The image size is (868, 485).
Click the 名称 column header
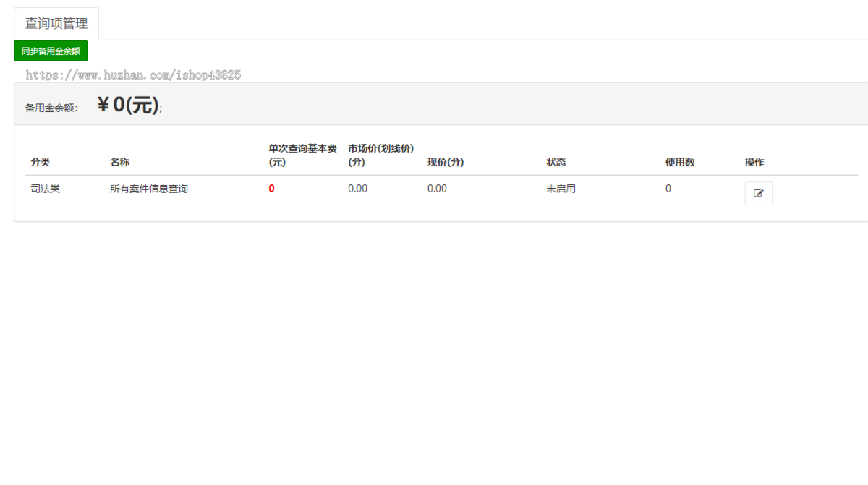(119, 162)
